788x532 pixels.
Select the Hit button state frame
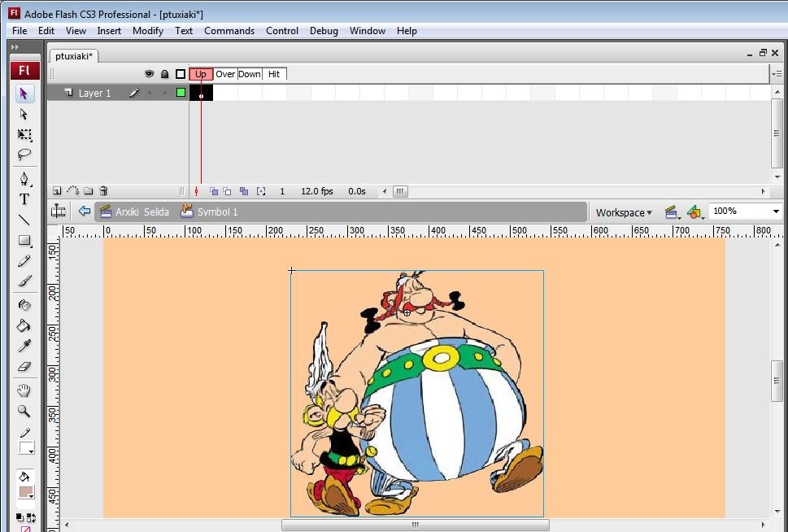(x=274, y=74)
